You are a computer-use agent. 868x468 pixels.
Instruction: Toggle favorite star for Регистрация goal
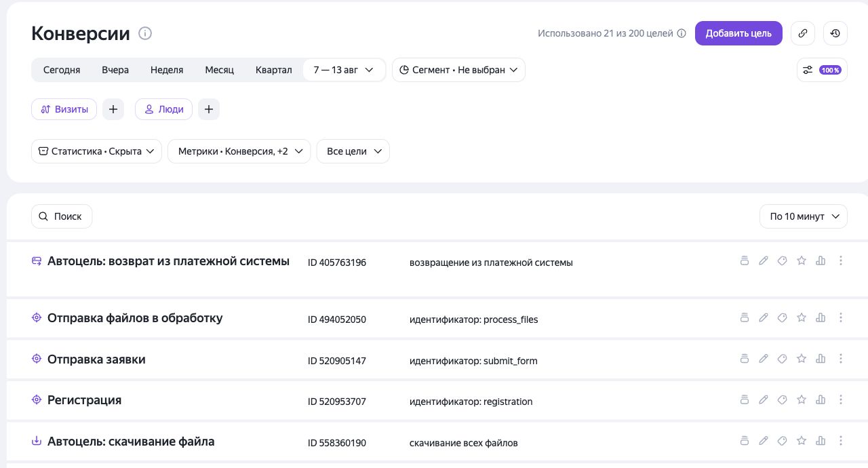tap(802, 400)
